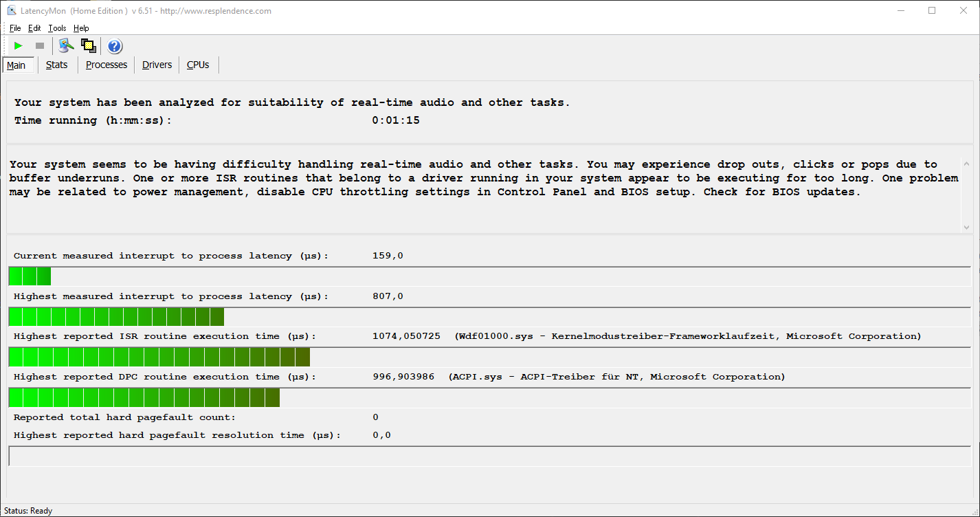
Task: Click the scroll down arrow in message box
Action: pos(966,227)
